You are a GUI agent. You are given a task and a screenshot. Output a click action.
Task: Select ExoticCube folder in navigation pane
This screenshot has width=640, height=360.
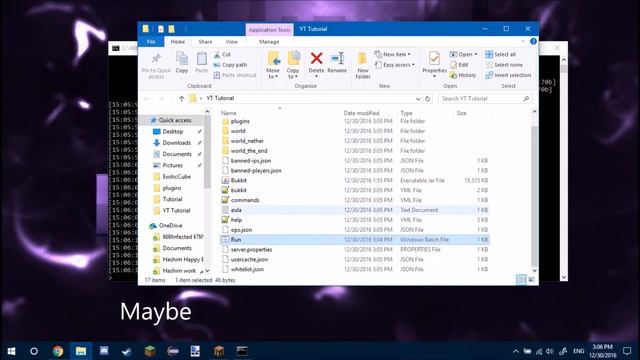point(176,177)
